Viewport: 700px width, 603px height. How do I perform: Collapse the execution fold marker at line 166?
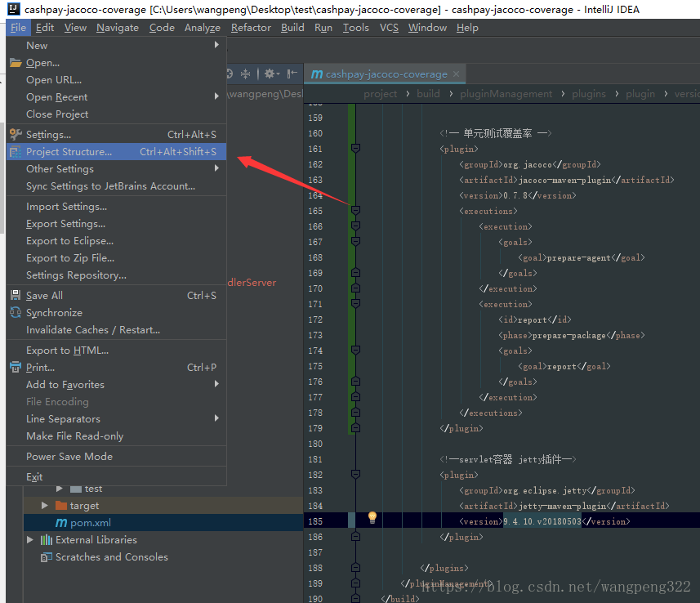coord(355,226)
